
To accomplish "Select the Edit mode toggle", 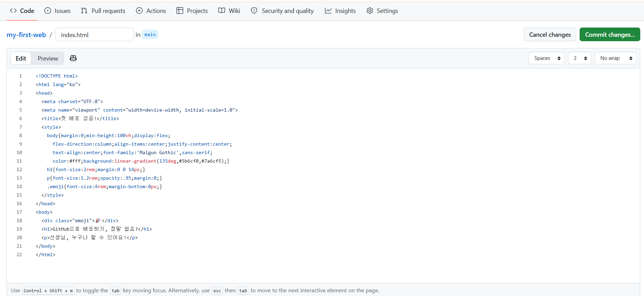I will tap(21, 58).
